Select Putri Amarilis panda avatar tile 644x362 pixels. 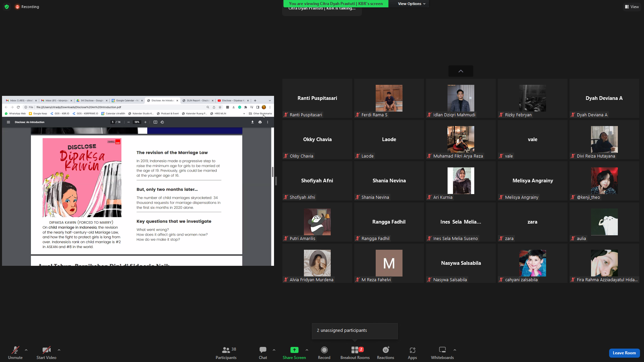tap(317, 222)
